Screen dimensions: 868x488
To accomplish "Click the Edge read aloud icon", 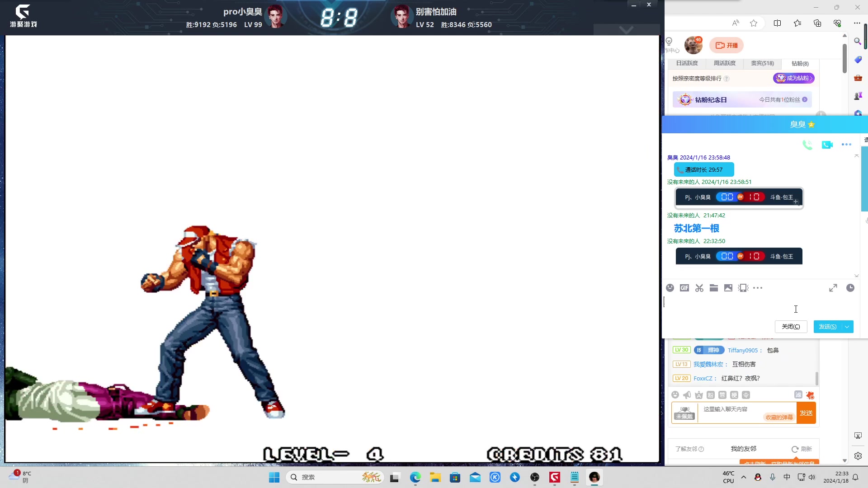I will [x=736, y=23].
